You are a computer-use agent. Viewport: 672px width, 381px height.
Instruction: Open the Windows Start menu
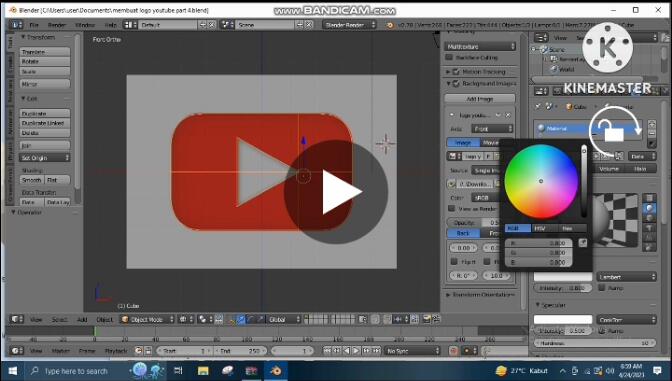[12, 371]
